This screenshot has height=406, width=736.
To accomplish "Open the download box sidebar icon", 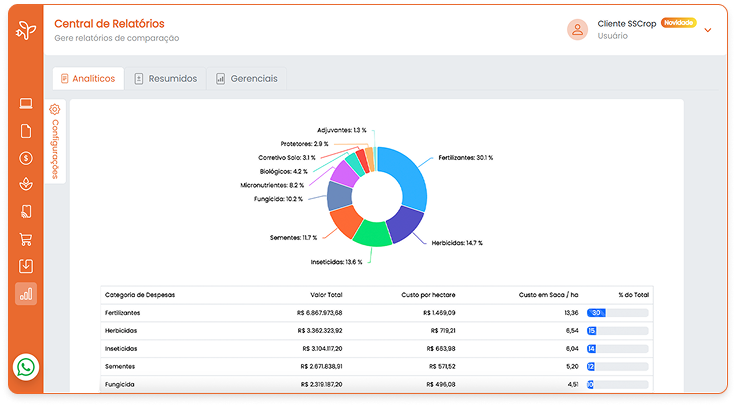I will pos(26,266).
